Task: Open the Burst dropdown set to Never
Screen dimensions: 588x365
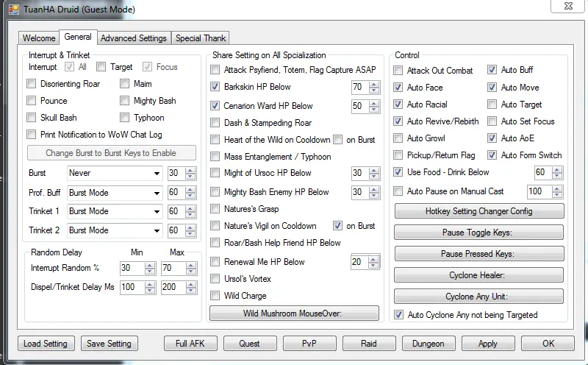Action: coord(115,174)
